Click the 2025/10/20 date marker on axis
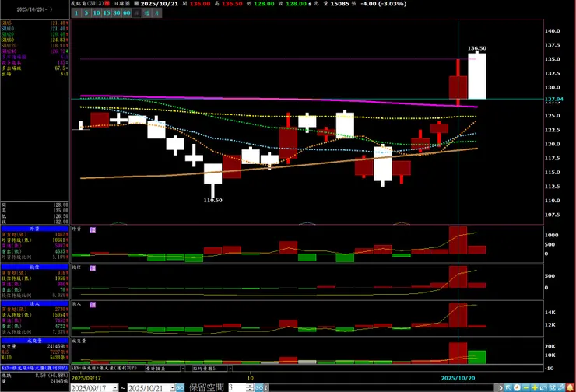The image size is (576, 392). 458,378
